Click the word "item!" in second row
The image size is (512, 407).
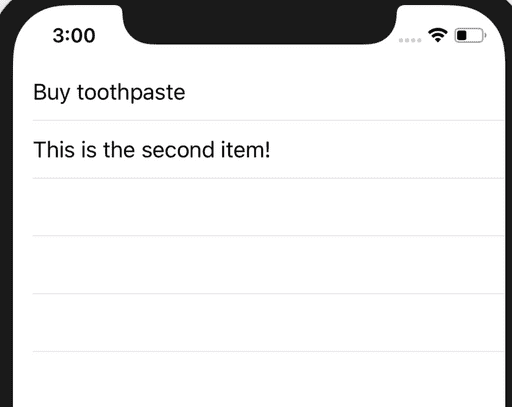tap(245, 150)
